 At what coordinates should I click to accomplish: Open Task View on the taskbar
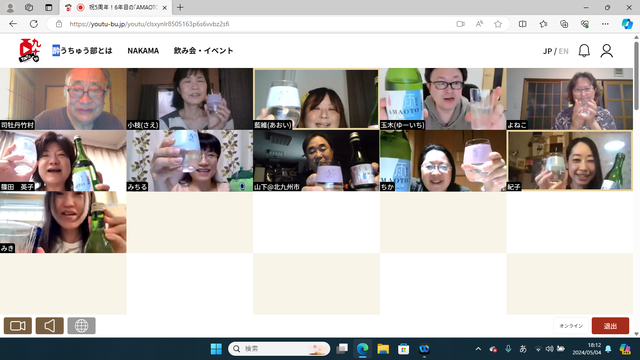click(342, 349)
